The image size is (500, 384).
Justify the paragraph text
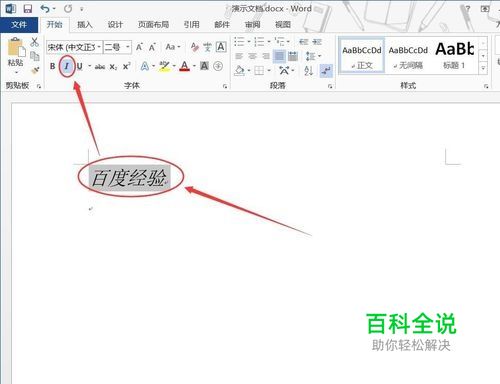[x=279, y=56]
